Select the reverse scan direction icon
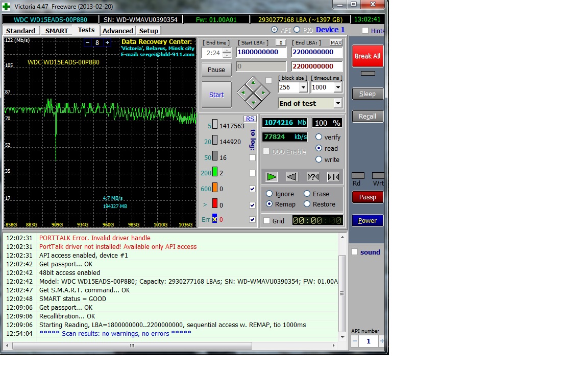Image resolution: width=588 pixels, height=368 pixels. 292,177
